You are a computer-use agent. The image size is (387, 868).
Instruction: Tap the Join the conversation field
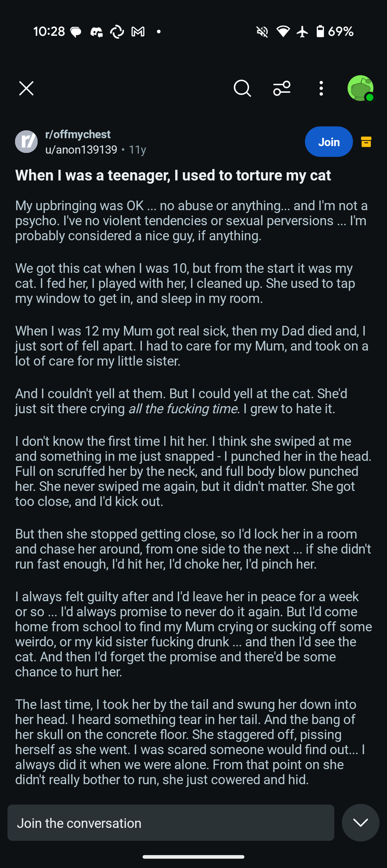coord(171,823)
